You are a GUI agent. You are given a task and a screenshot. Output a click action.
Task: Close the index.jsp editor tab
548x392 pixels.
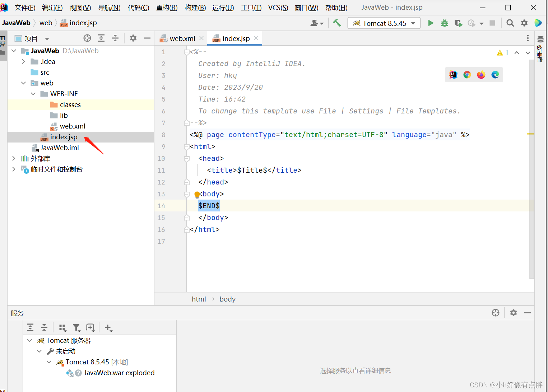pos(256,38)
